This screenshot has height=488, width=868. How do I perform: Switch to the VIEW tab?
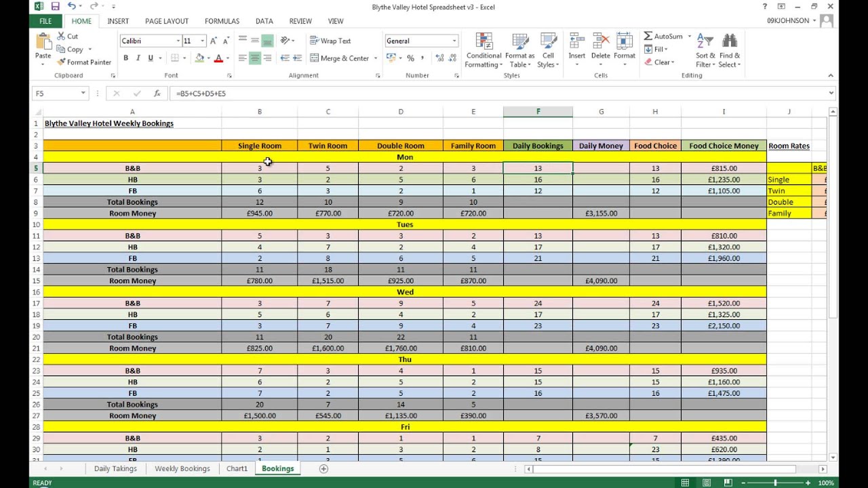(336, 21)
